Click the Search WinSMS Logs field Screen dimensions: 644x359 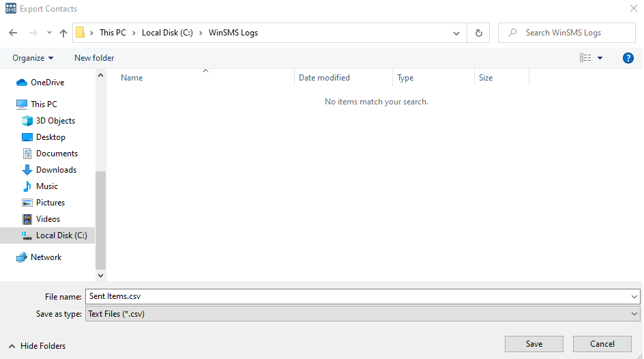pos(567,33)
